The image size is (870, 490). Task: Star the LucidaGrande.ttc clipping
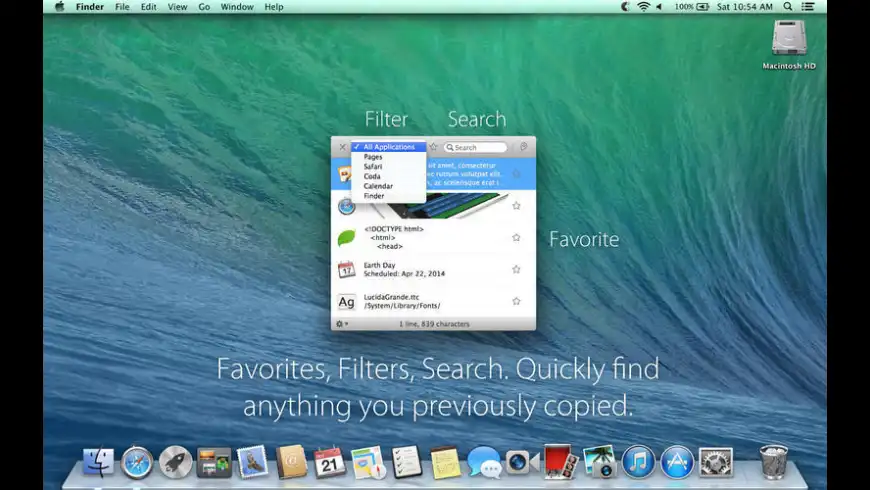[x=516, y=301]
